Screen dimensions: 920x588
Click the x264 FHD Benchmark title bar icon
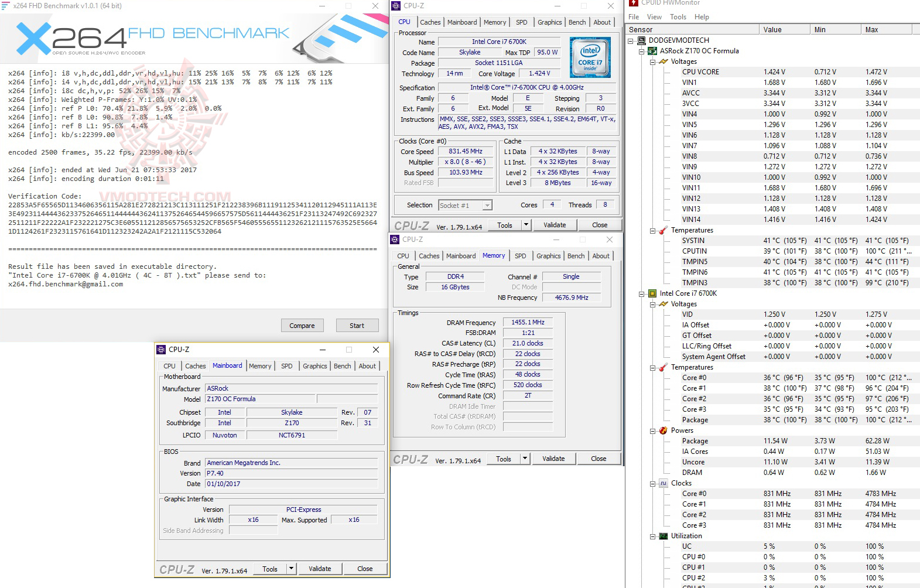point(5,5)
